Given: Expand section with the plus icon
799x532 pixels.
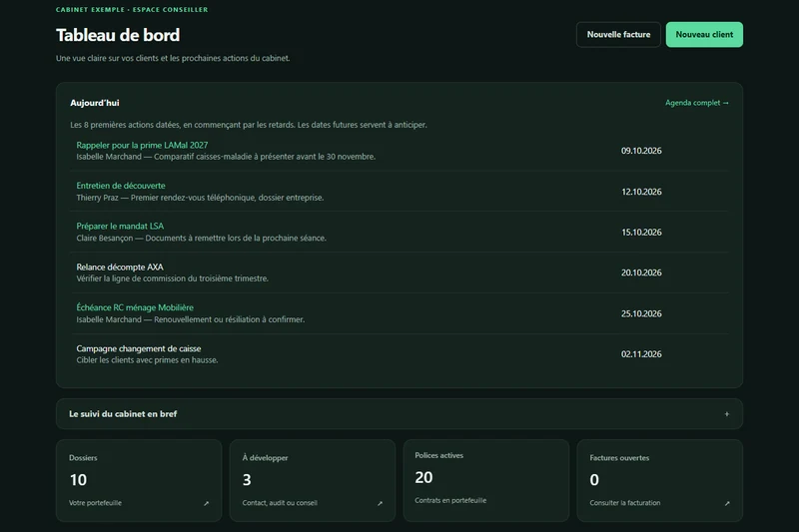Looking at the screenshot, I should click(727, 414).
